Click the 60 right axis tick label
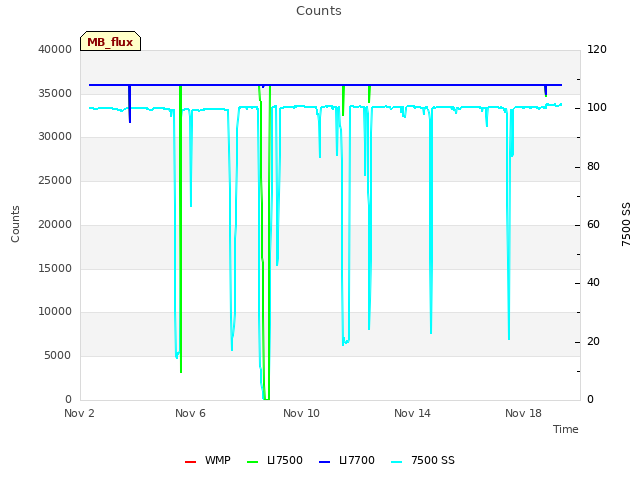This screenshot has height=480, width=640. (593, 224)
